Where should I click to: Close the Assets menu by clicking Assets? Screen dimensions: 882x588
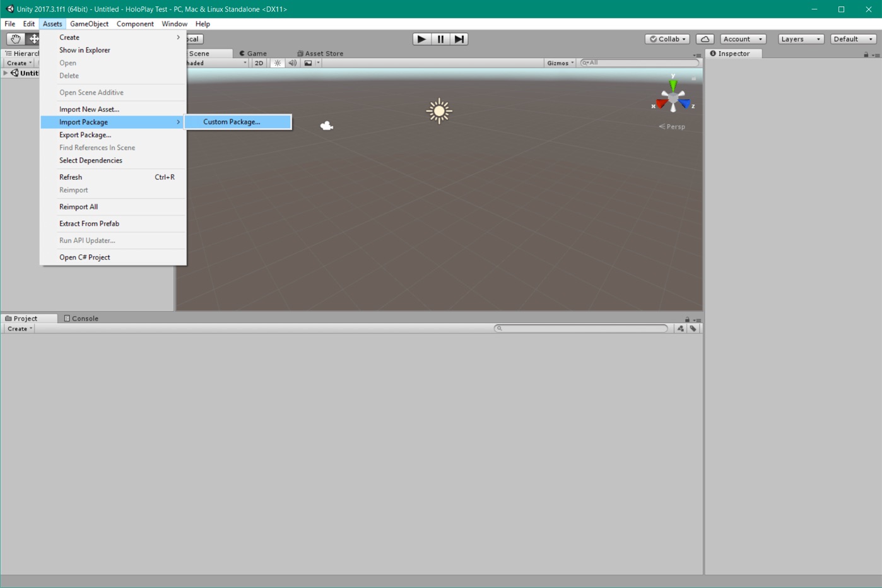pyautogui.click(x=52, y=24)
